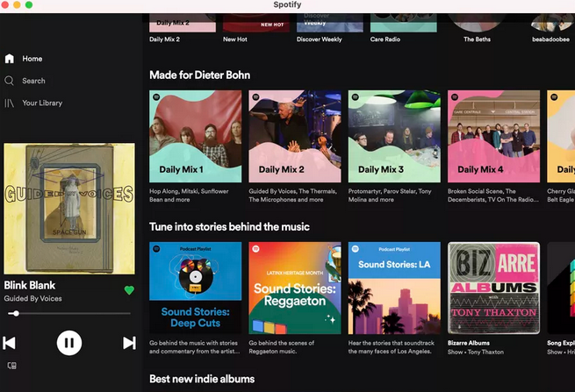Click the Space Gun album artwork
The image size is (575, 392).
tap(69, 209)
